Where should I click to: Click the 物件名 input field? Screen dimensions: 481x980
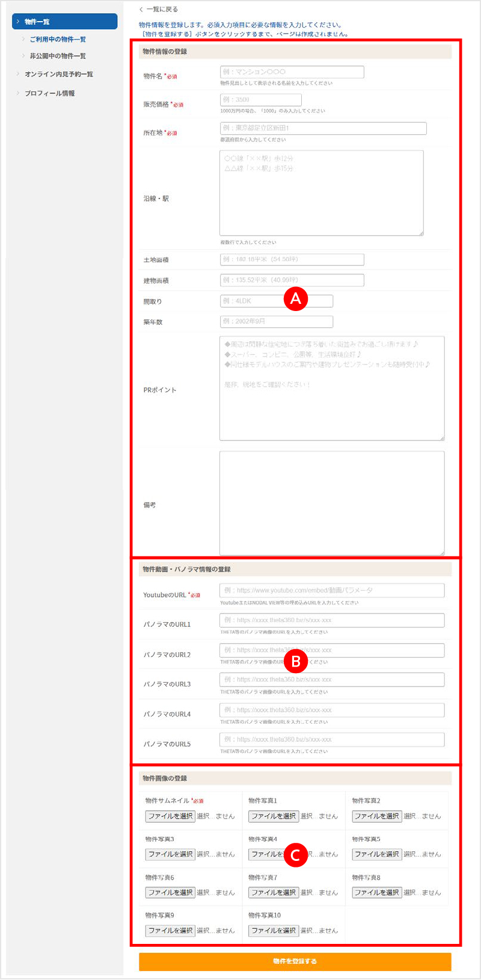coord(292,72)
